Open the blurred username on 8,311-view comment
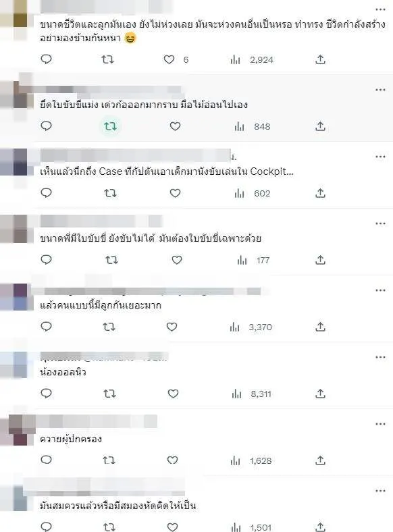The height and width of the screenshot is (532, 393). 104,357
